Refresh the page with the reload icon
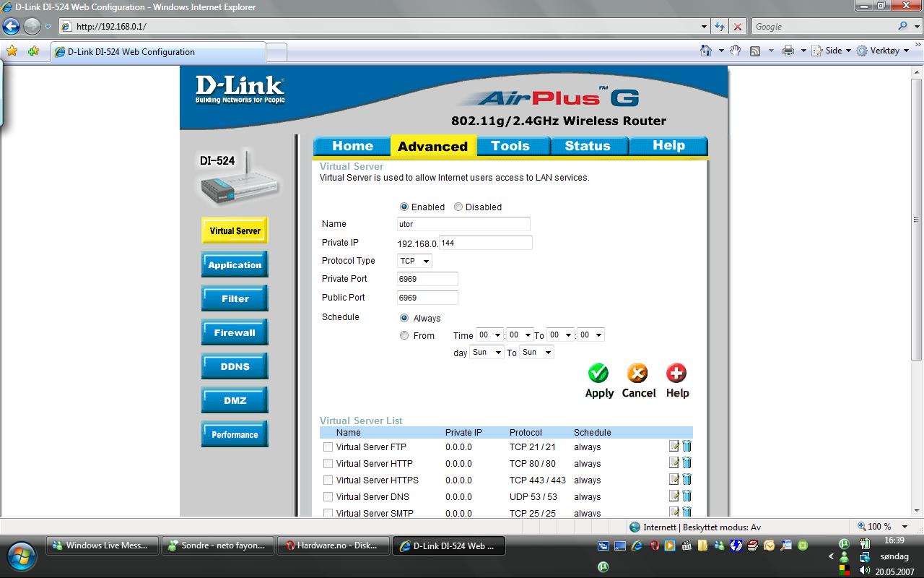 coord(720,27)
